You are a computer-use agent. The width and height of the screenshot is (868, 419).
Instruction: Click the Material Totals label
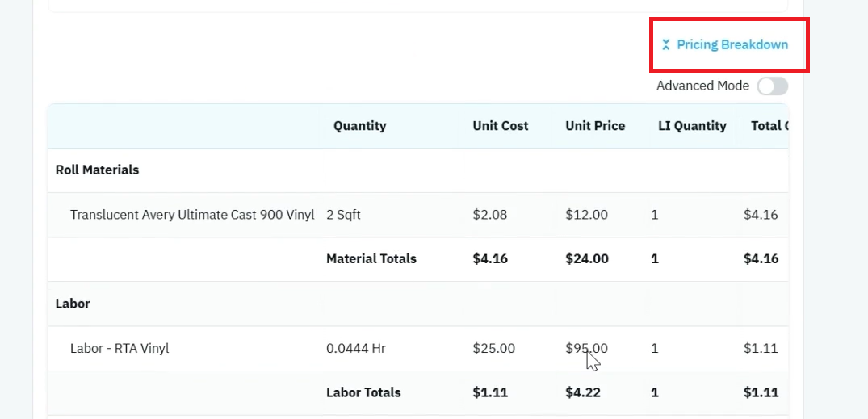coord(371,258)
